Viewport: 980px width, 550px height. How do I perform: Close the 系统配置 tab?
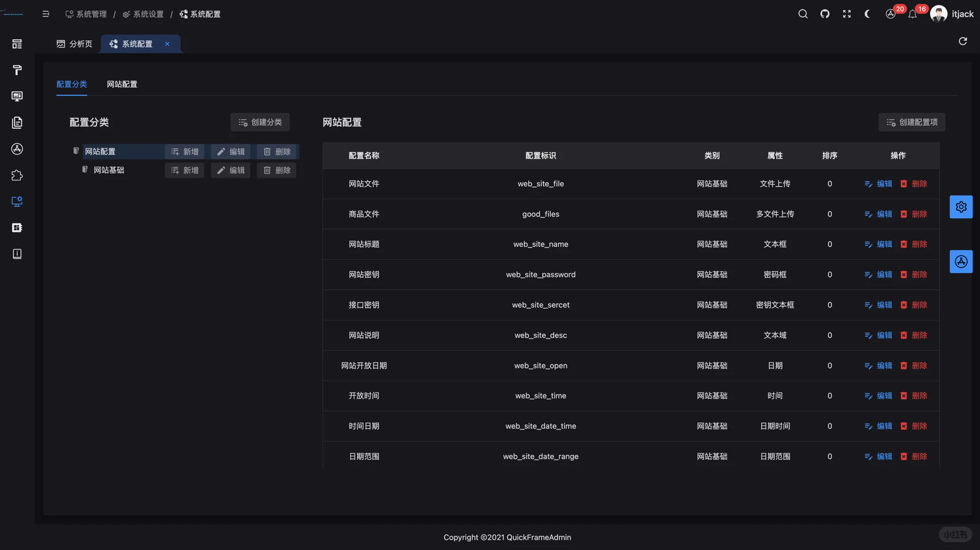tap(167, 44)
